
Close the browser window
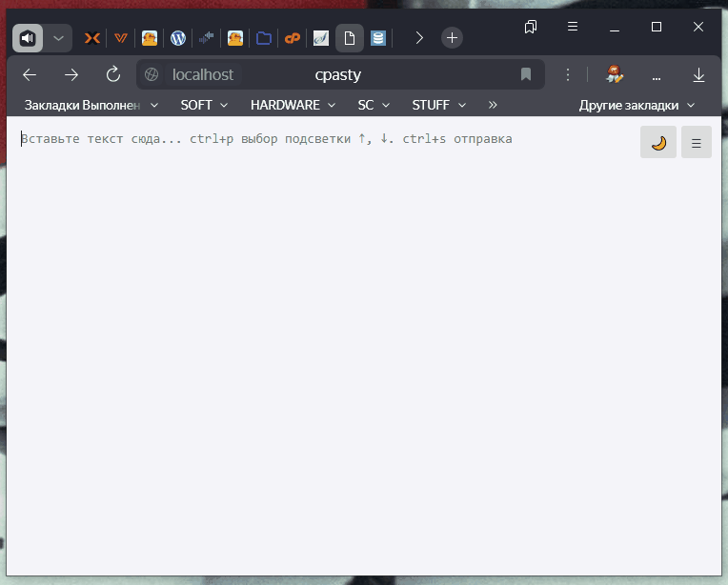pos(698,27)
